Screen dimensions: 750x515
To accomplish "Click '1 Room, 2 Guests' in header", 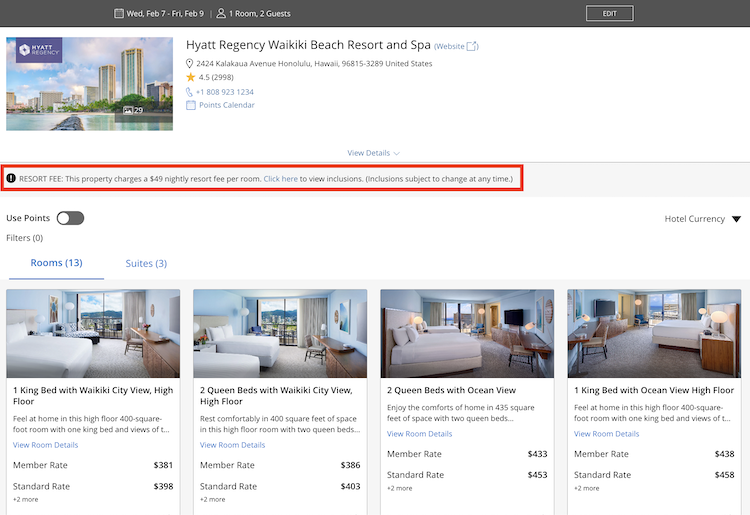I will [260, 14].
